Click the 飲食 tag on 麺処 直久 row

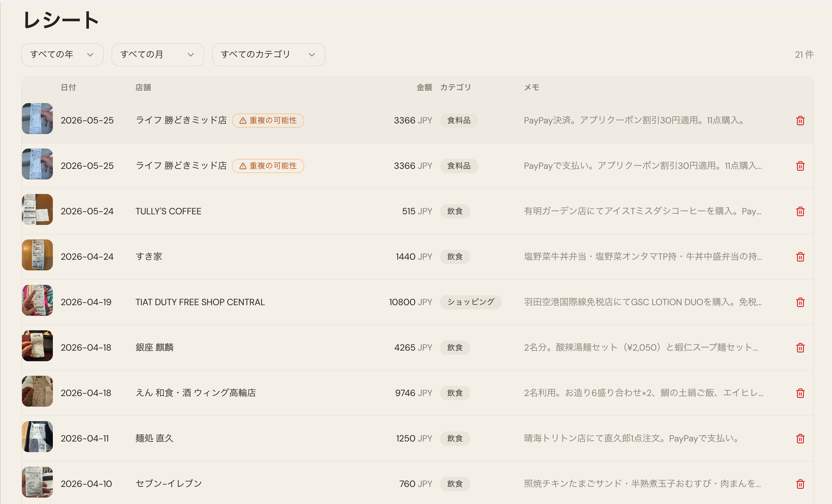455,439
